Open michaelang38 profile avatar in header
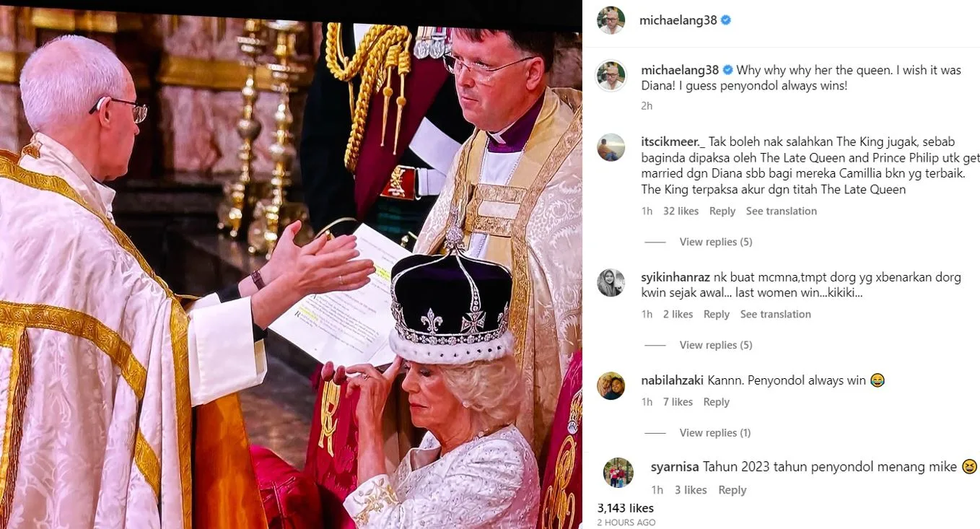The height and width of the screenshot is (529, 980). (x=611, y=20)
